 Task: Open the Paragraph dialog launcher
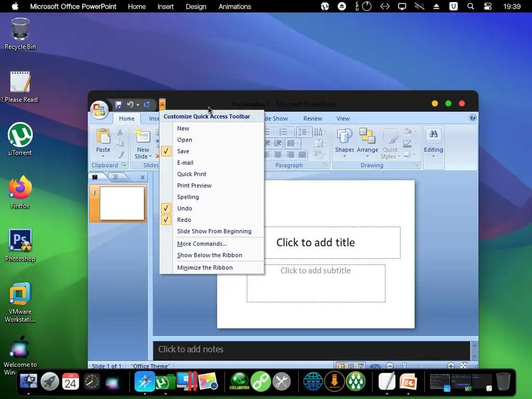325,165
